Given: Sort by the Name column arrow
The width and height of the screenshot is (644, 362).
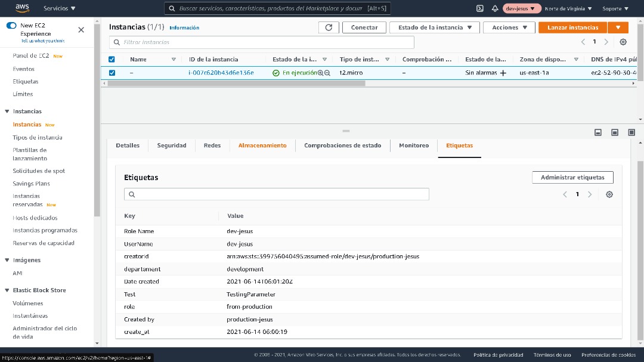Looking at the screenshot, I should click(174, 60).
